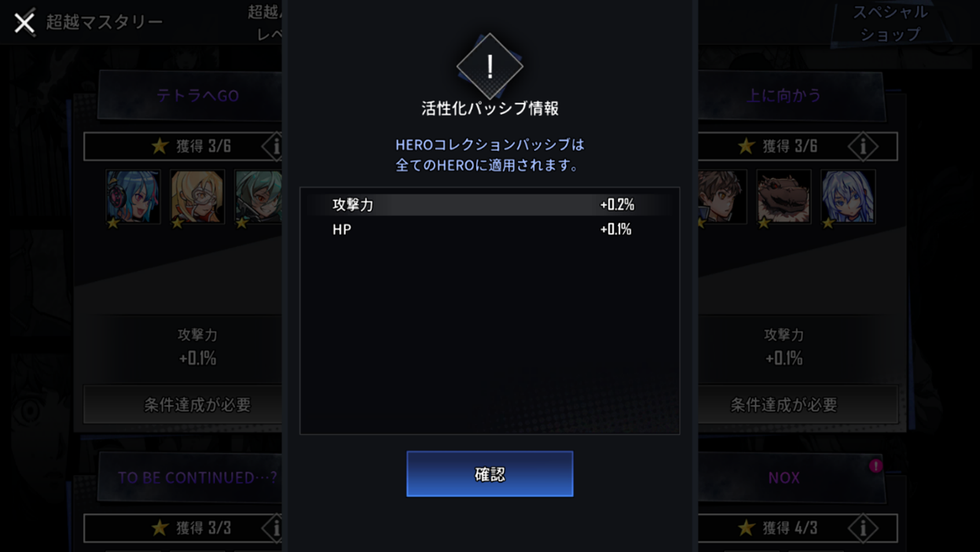Open info icon next to right 獲得 3/6
This screenshot has width=980, height=552.
tap(863, 146)
